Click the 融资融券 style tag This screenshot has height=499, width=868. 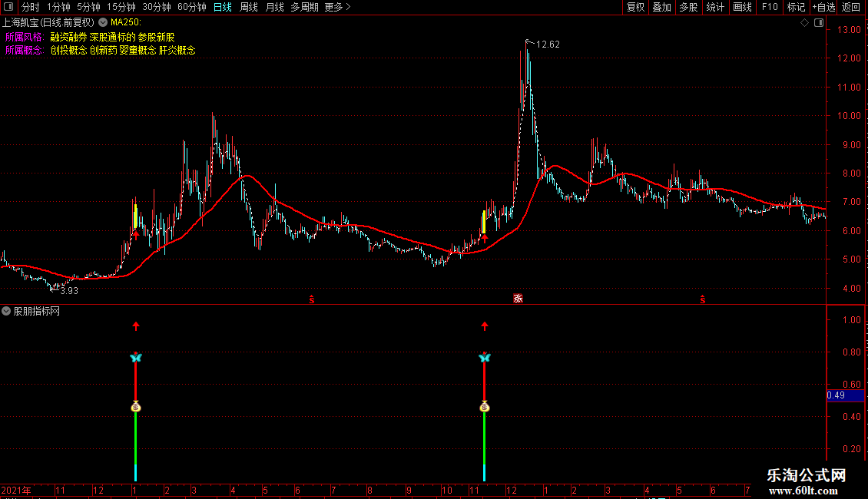click(68, 37)
